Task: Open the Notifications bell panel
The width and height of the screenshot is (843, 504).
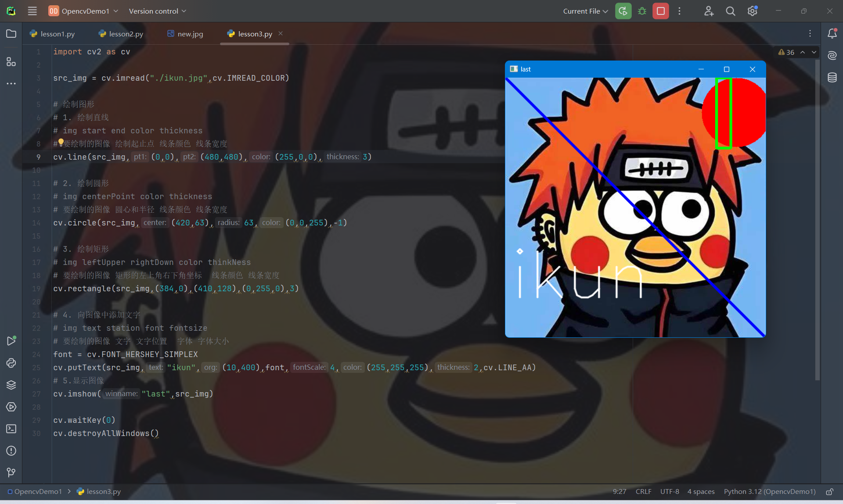Action: (832, 33)
